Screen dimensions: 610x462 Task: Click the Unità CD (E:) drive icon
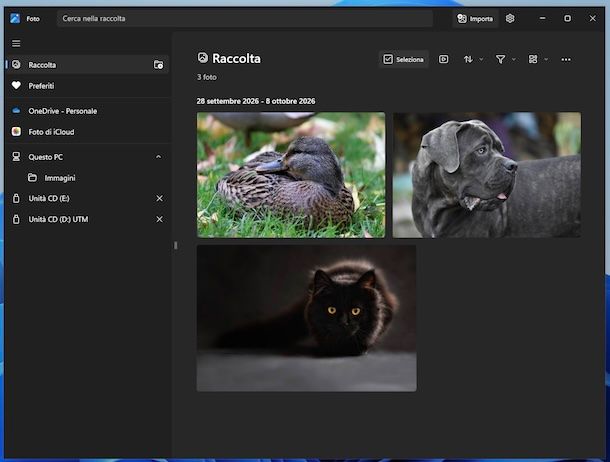[x=16, y=198]
